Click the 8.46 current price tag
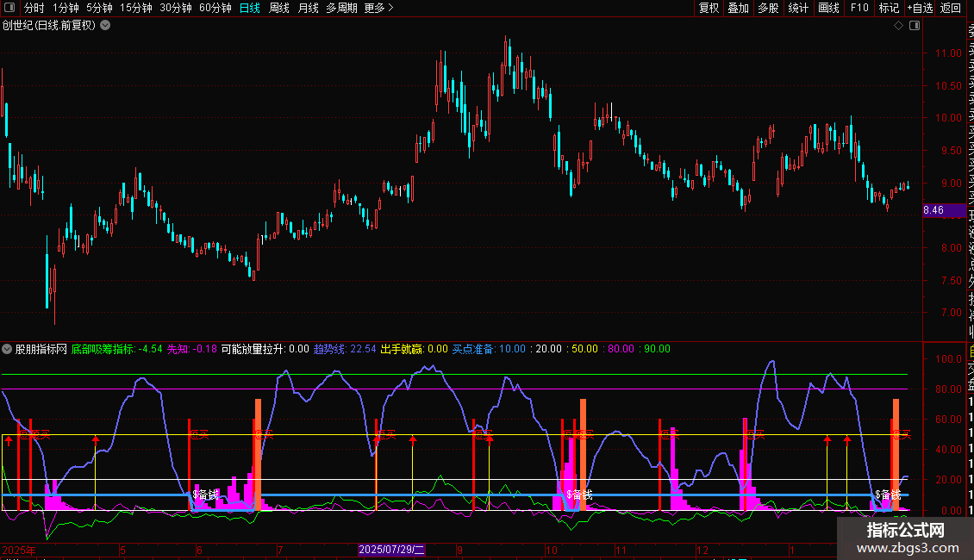This screenshot has width=974, height=560. [x=933, y=209]
